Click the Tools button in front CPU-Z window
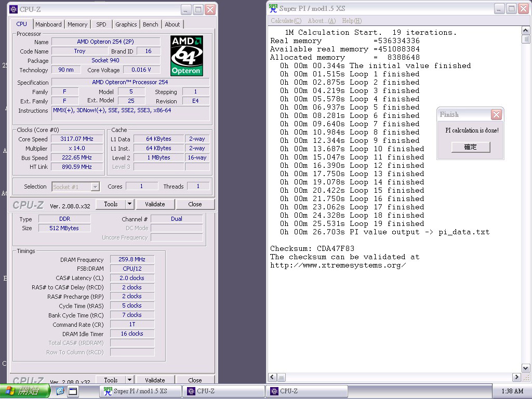 coord(111,204)
